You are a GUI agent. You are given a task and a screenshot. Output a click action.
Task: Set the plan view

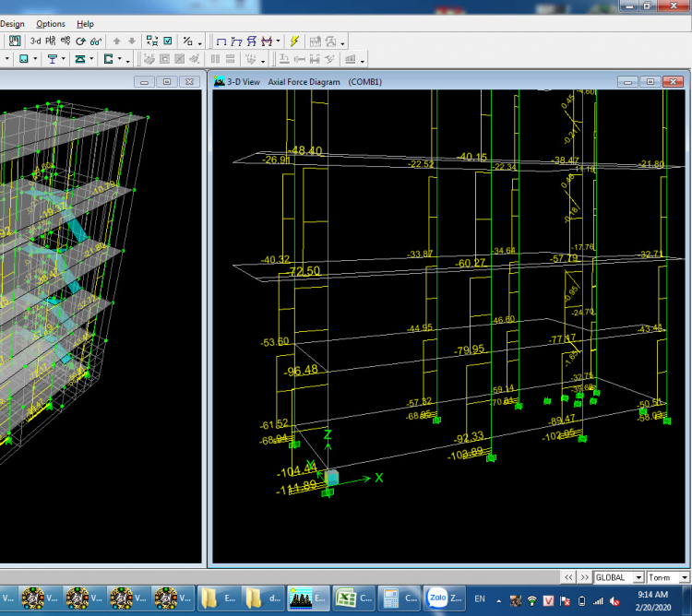[51, 41]
